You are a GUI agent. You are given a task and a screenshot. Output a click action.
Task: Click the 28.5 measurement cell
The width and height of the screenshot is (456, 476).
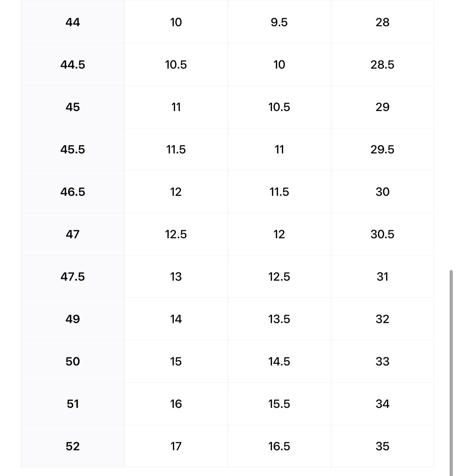382,65
